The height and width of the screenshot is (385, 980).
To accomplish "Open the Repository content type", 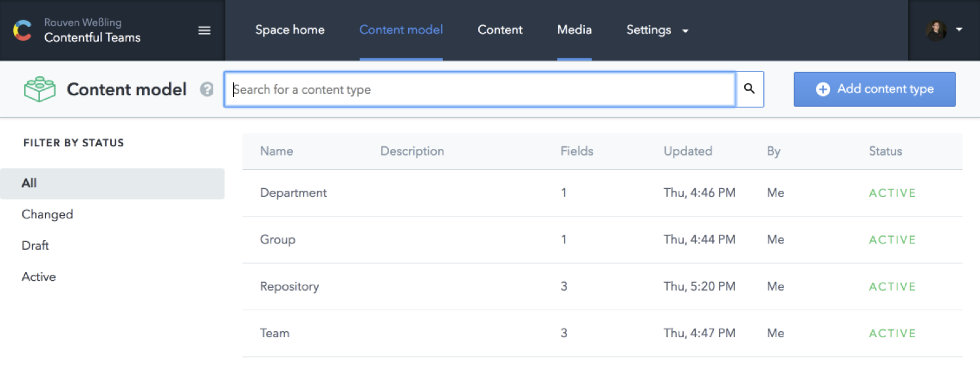I will (289, 286).
